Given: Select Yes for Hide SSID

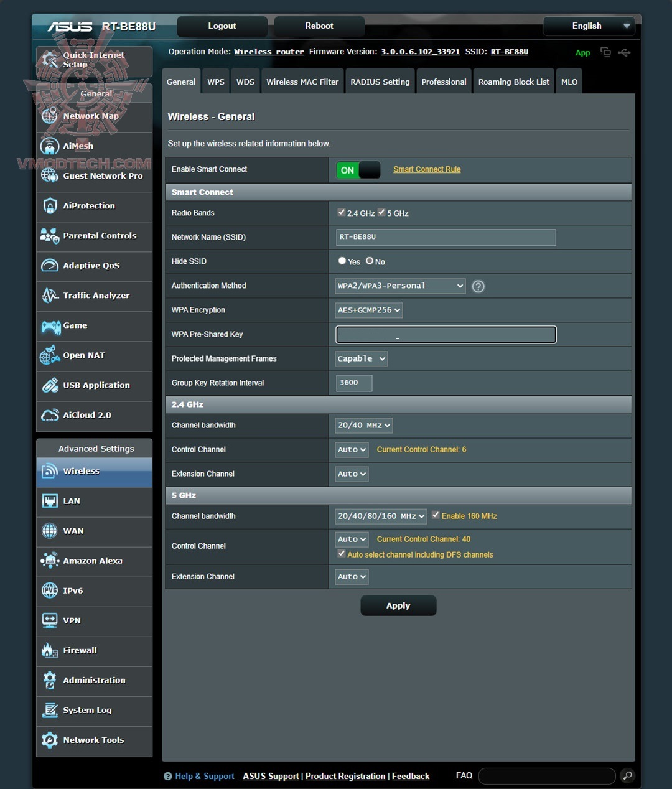Looking at the screenshot, I should click(342, 261).
